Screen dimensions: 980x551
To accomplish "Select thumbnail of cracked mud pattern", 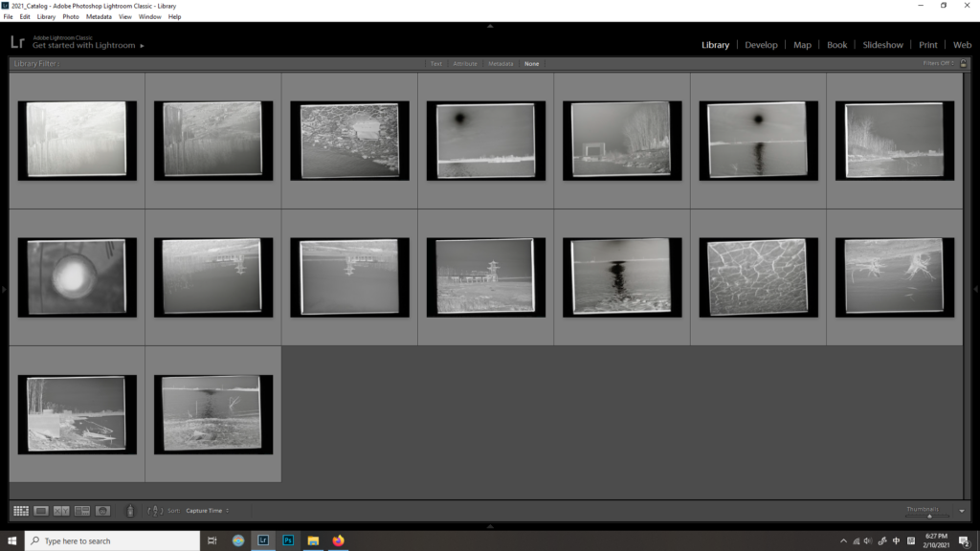I will 758,276.
